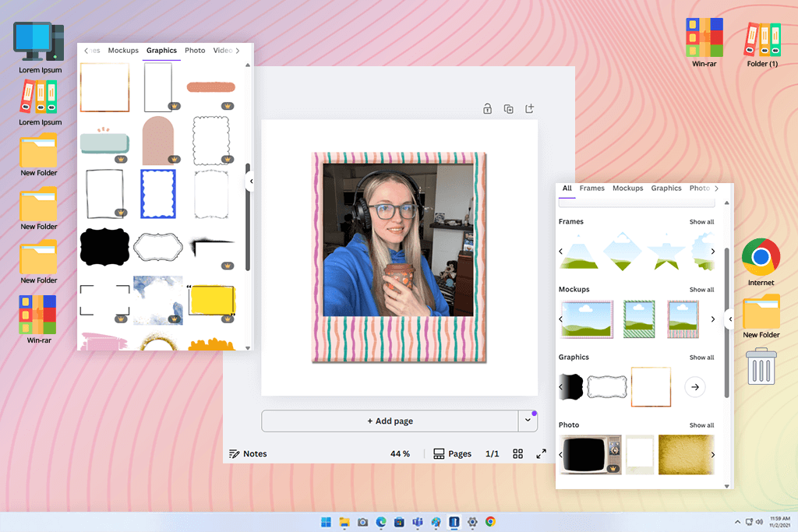Collapse the left graphics panel with the side handle
Image resolution: width=798 pixels, height=532 pixels.
click(250, 181)
